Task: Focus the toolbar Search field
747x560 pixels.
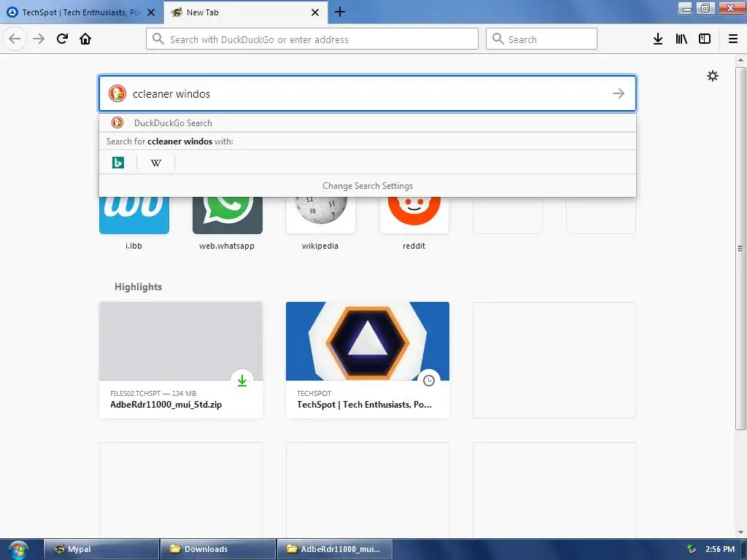Action: (542, 39)
